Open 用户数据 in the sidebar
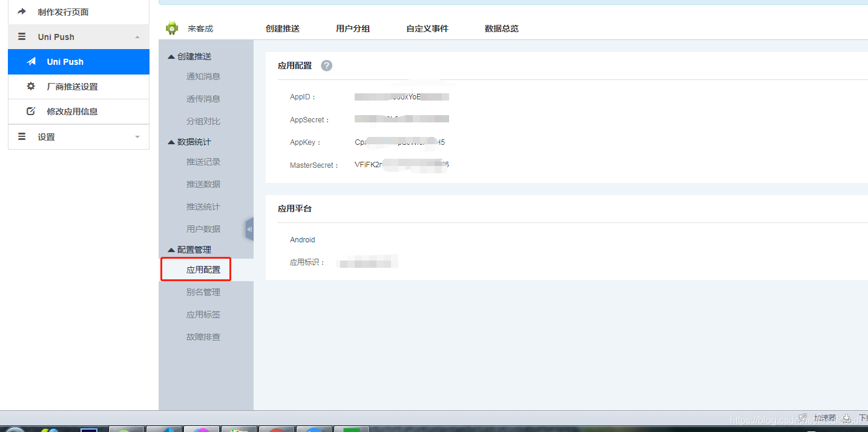Viewport: 868px width, 432px height. coord(203,229)
